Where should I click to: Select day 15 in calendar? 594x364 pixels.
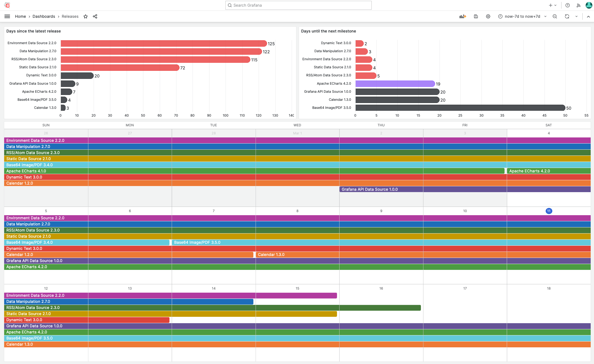click(297, 288)
